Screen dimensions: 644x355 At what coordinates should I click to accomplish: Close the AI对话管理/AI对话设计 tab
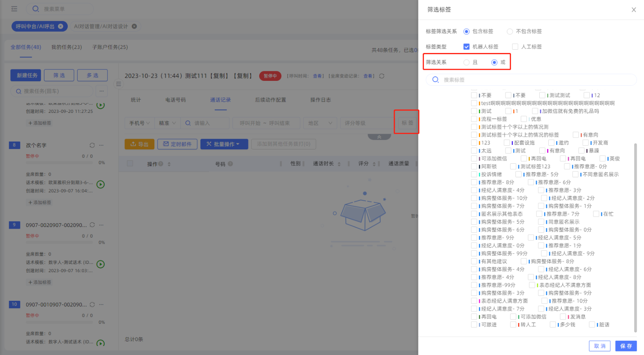(x=134, y=26)
